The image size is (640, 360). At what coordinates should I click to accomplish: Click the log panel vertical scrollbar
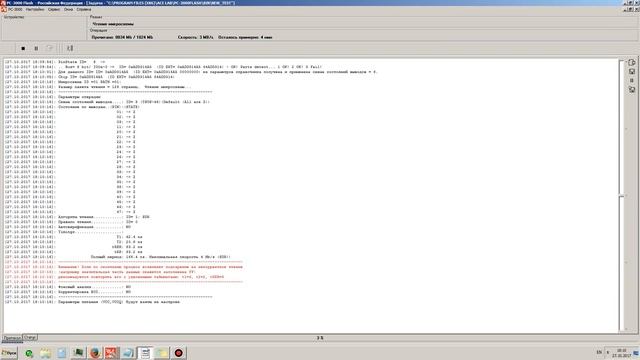tap(622, 195)
